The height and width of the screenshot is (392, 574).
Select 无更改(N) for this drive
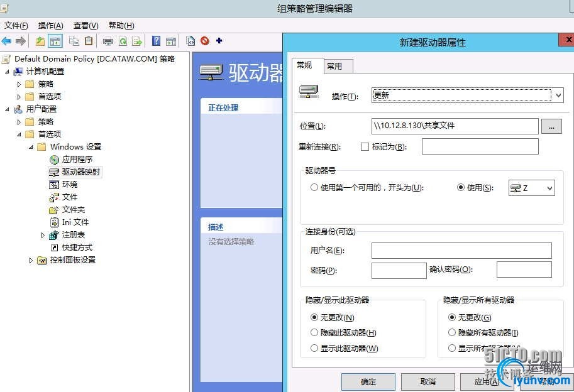pyautogui.click(x=314, y=317)
